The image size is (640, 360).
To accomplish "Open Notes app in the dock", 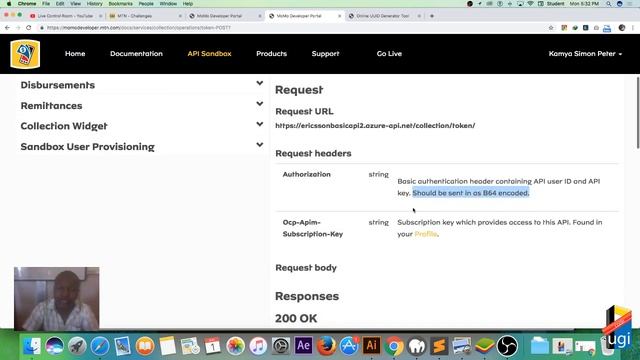I will point(167,346).
